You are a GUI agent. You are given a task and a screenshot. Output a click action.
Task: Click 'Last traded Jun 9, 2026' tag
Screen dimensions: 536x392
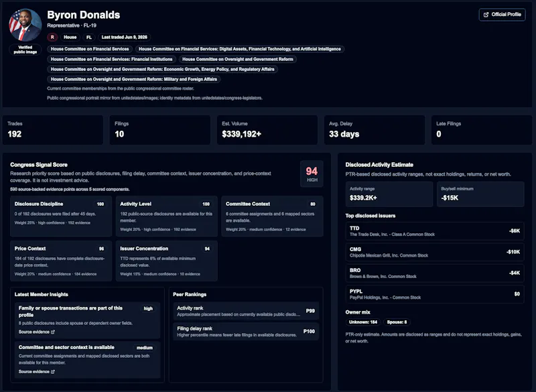point(125,37)
